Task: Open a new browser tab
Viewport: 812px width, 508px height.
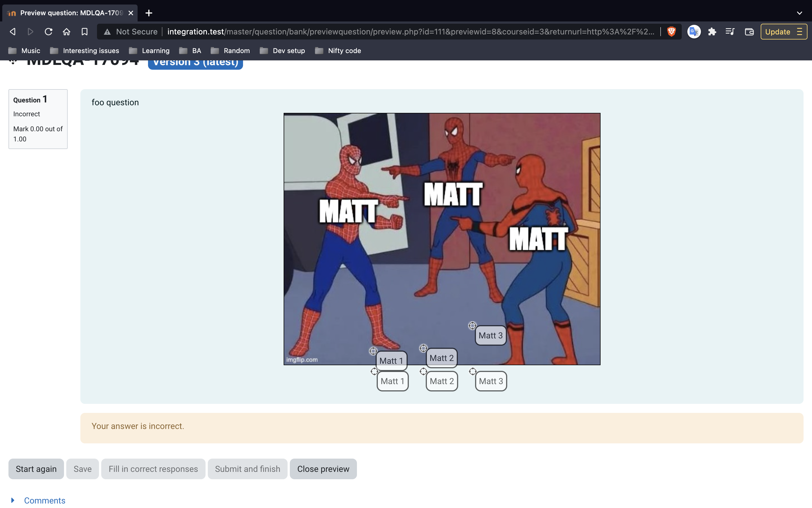Action: pos(149,13)
